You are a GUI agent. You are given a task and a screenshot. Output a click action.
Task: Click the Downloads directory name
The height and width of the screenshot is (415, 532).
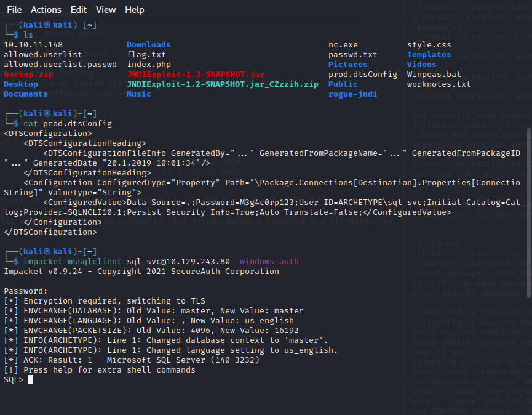[148, 45]
